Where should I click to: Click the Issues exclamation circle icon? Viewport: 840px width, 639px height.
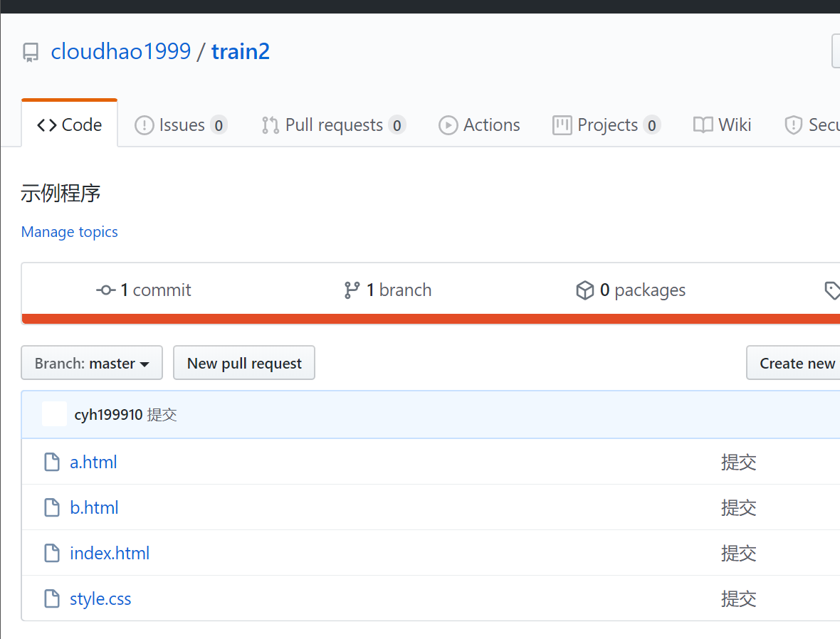(x=144, y=125)
